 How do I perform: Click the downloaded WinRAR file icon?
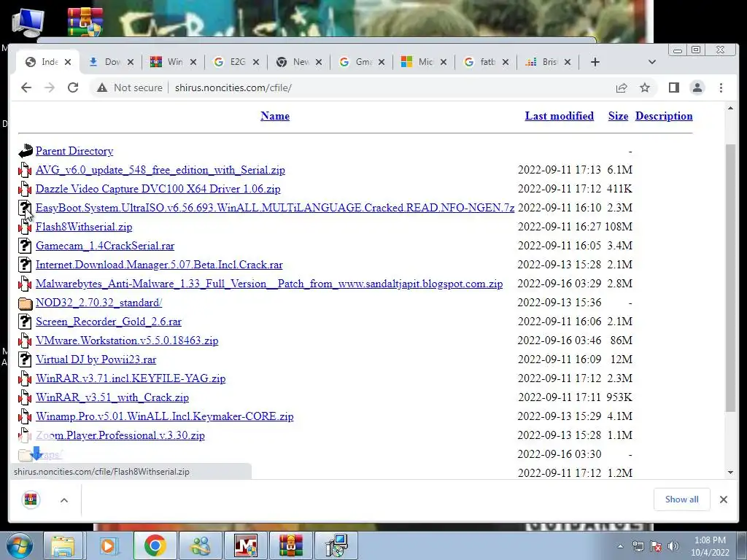tap(31, 499)
